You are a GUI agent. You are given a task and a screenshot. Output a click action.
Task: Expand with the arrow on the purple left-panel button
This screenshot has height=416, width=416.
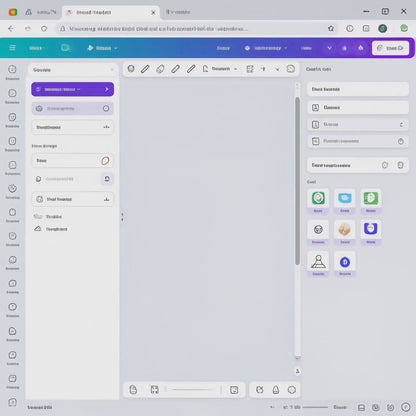coord(107,89)
